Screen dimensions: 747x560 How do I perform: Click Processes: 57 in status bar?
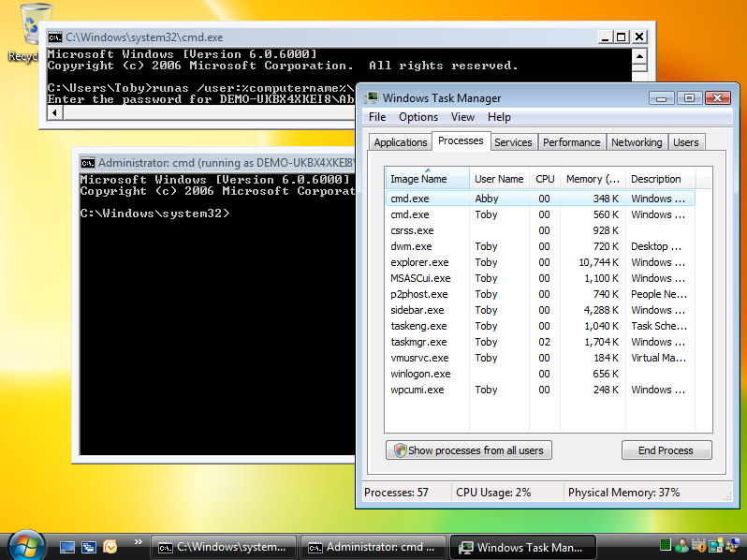(x=396, y=493)
